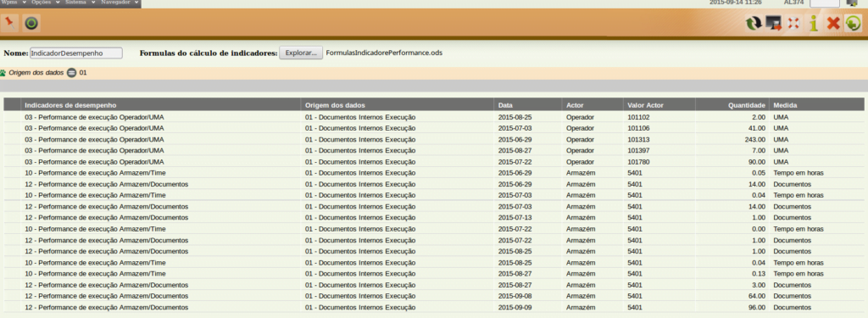This screenshot has height=318, width=868.
Task: Click date cell 2015-09-09
Action: point(515,308)
